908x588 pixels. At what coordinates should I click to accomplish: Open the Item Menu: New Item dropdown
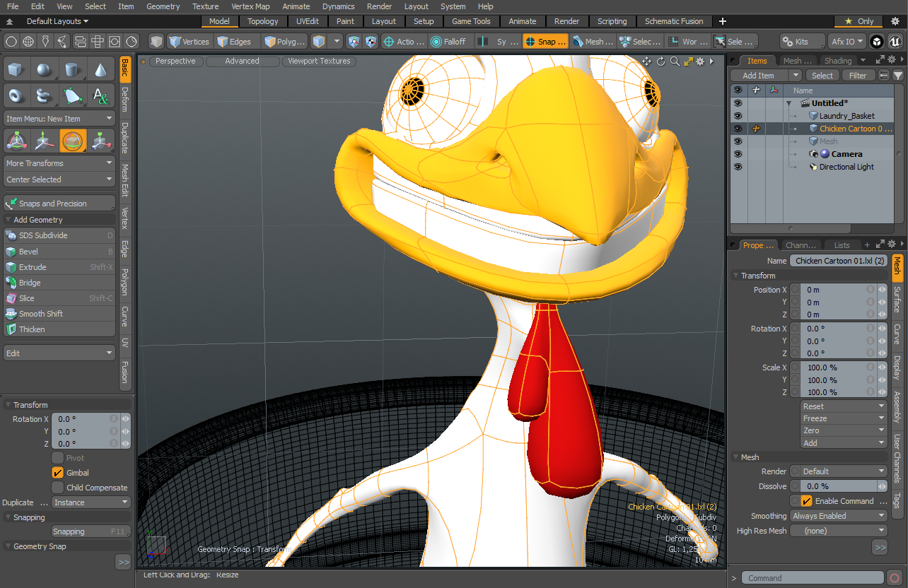(59, 119)
